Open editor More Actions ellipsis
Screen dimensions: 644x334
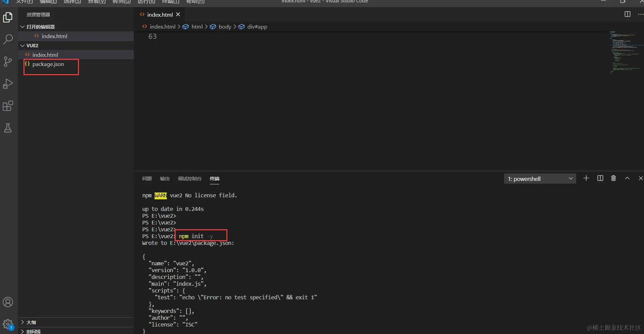[x=641, y=14]
